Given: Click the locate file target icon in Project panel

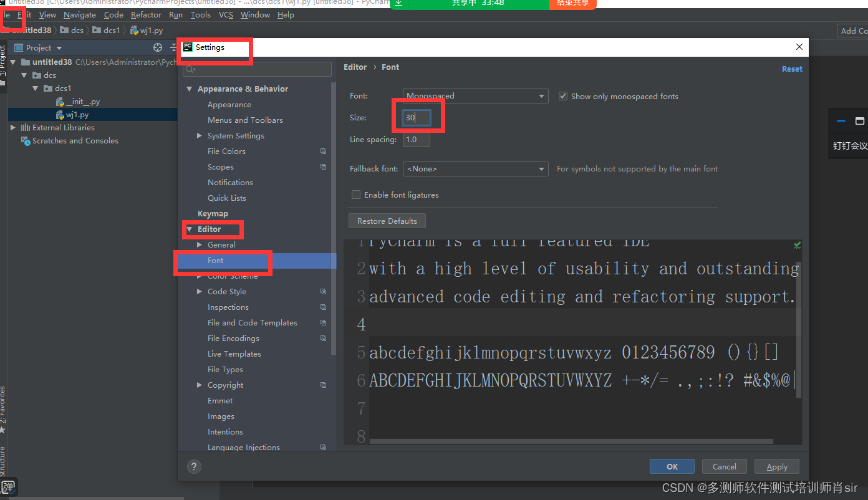Looking at the screenshot, I should 158,47.
